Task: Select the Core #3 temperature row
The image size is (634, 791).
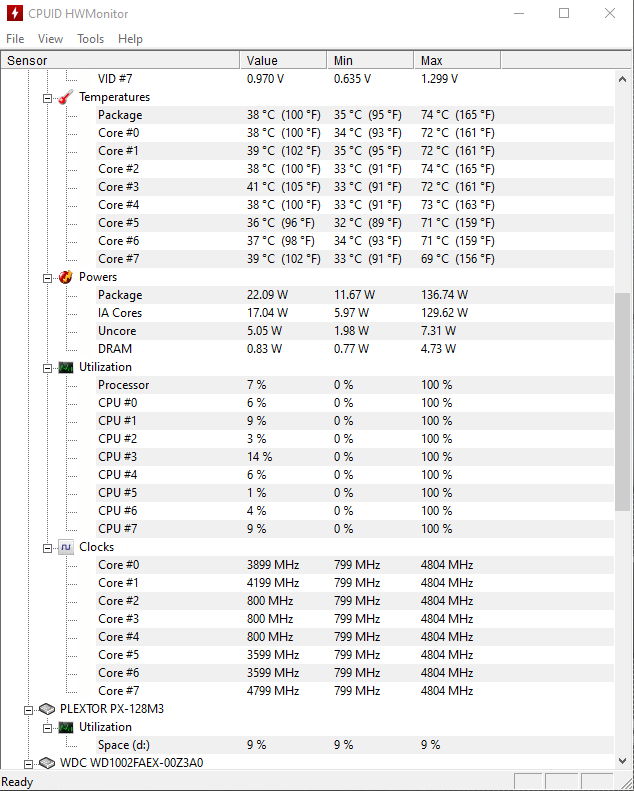Action: pos(118,187)
